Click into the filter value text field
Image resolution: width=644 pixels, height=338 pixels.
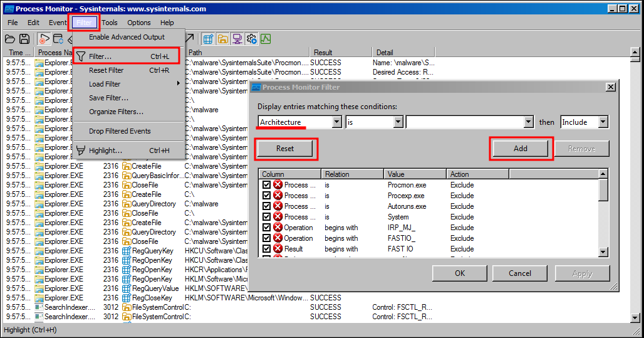[x=465, y=122]
